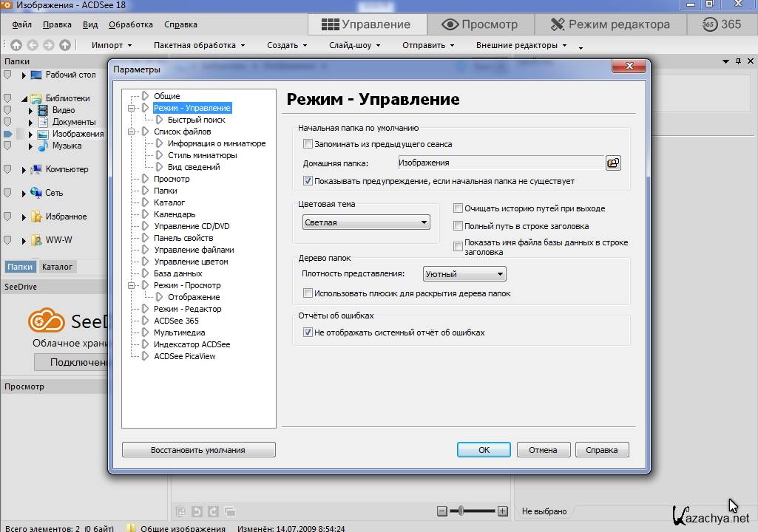
Task: Click the browse button beside home folder field
Action: (612, 163)
